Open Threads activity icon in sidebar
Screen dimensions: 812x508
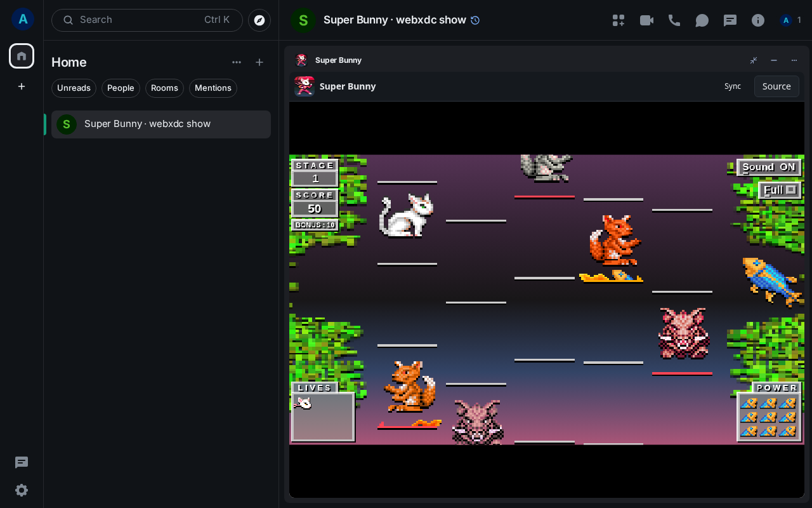point(22,462)
